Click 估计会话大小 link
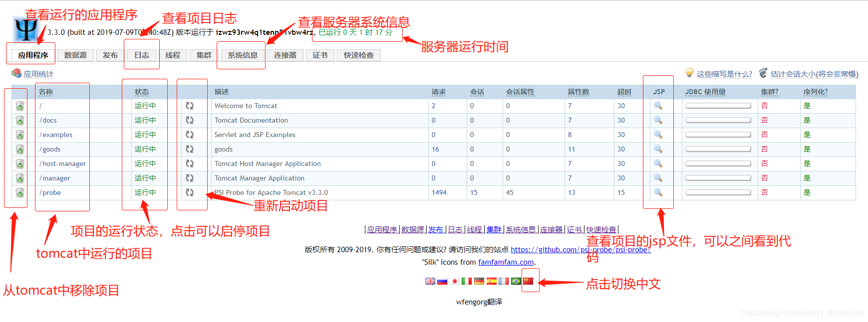 [x=814, y=74]
